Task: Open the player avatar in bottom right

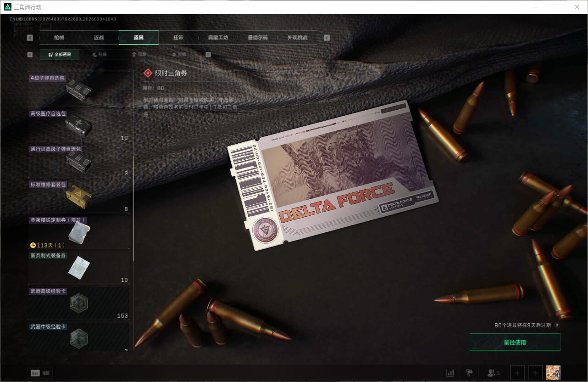Action: pyautogui.click(x=553, y=373)
